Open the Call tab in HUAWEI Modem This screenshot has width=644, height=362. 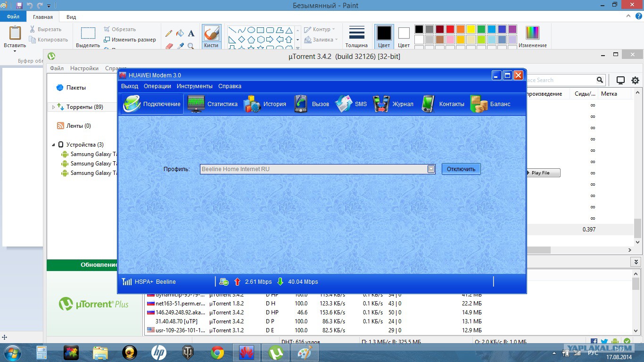[312, 104]
